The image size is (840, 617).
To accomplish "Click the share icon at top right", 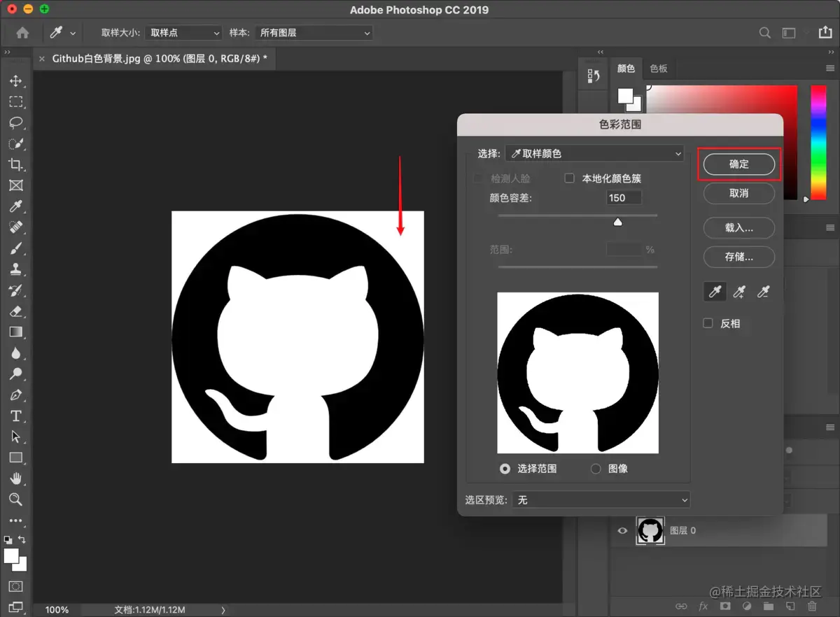I will coord(824,33).
